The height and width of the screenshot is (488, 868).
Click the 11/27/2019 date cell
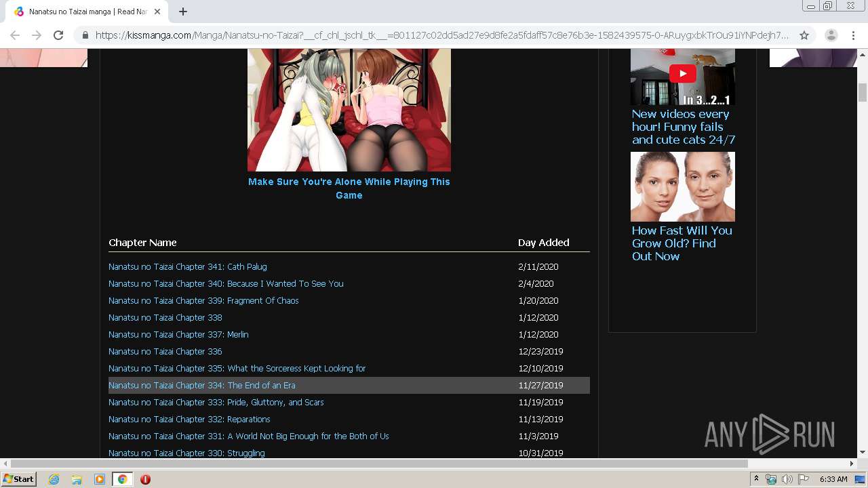[540, 386]
